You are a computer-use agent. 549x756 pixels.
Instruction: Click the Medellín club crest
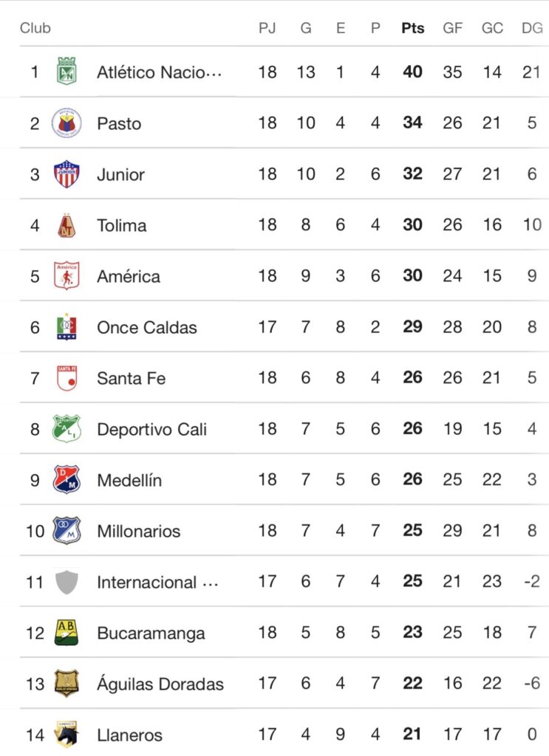(x=67, y=480)
